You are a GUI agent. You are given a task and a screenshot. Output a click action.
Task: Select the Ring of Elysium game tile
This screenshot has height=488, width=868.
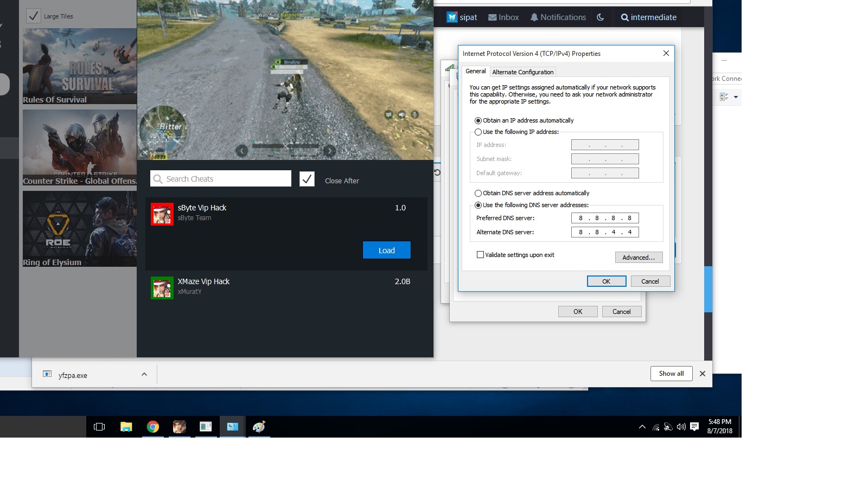point(80,229)
